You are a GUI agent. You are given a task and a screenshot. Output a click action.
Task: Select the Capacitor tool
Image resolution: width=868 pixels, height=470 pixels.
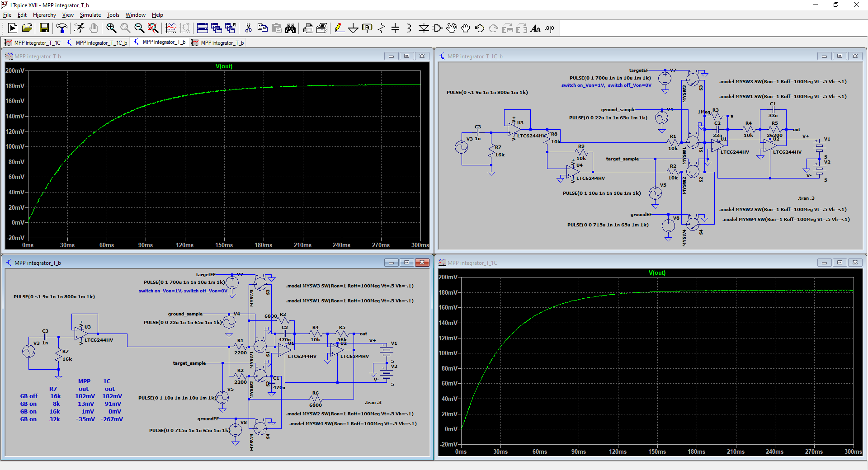[x=395, y=28]
